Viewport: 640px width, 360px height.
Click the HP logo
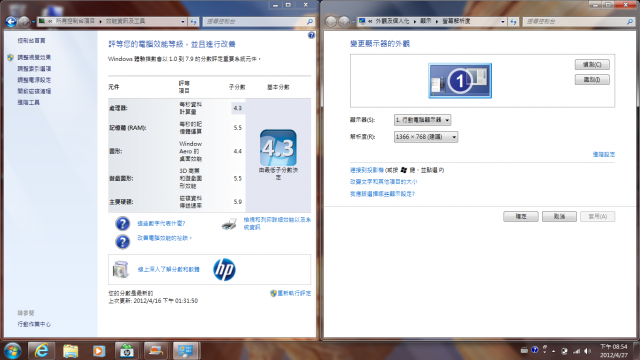[x=224, y=269]
